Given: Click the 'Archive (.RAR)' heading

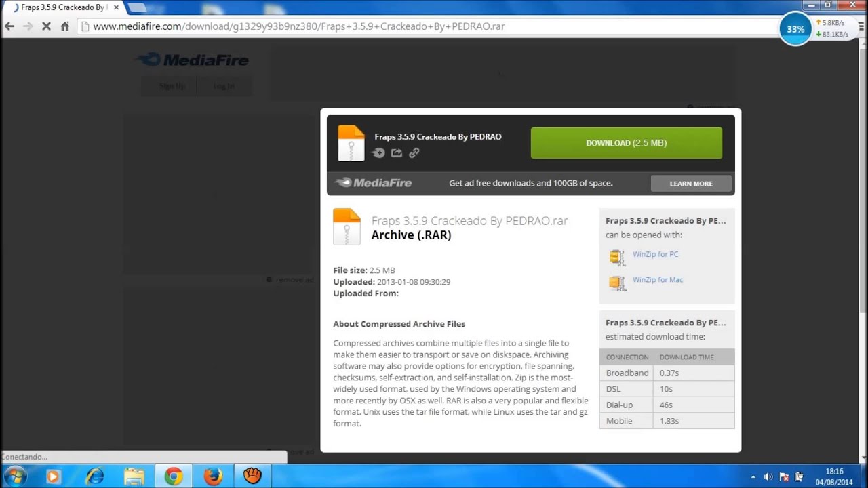Looking at the screenshot, I should pyautogui.click(x=411, y=235).
